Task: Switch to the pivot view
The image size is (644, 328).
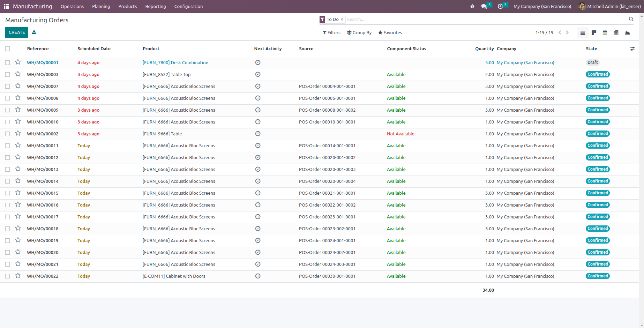Action: [616, 32]
